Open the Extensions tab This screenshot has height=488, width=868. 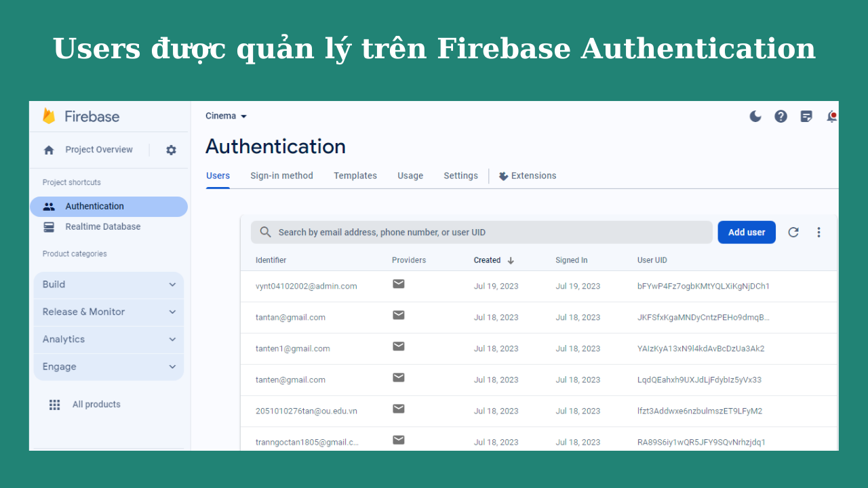click(528, 176)
